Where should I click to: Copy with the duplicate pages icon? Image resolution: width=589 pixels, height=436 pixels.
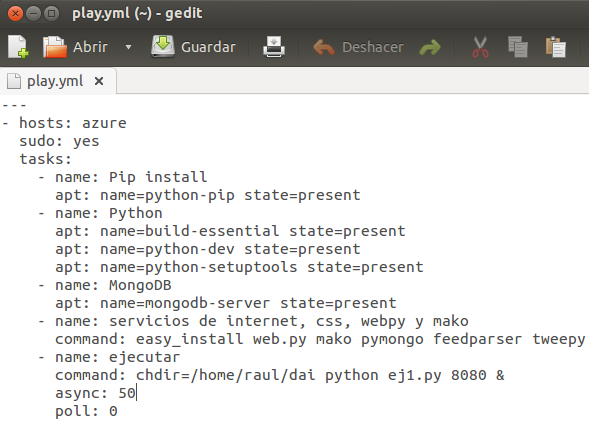tap(518, 47)
